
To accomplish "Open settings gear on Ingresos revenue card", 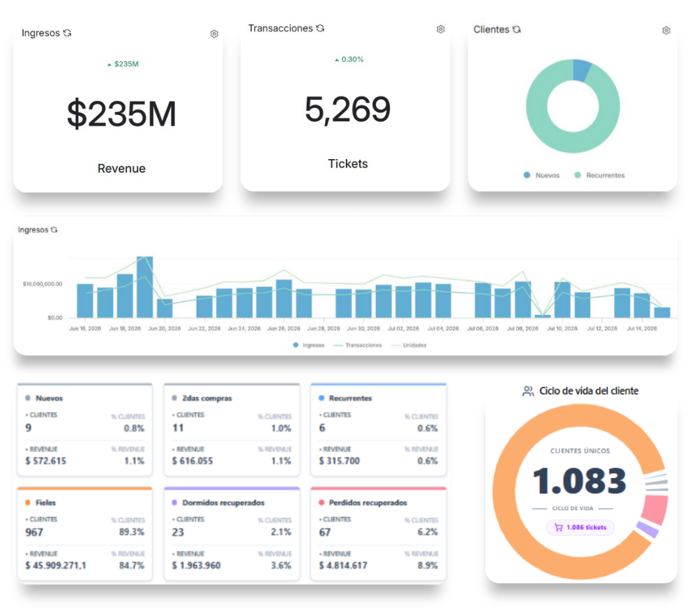I will click(x=214, y=34).
